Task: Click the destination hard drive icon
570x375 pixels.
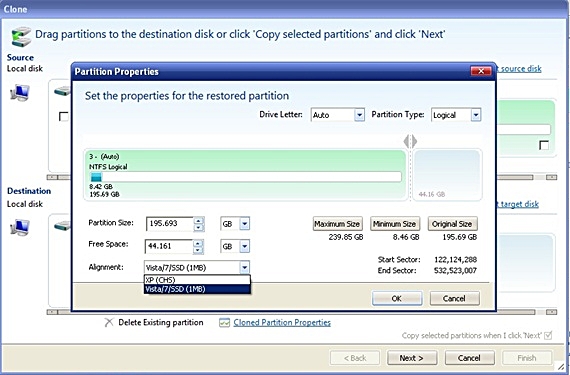Action: [62, 226]
